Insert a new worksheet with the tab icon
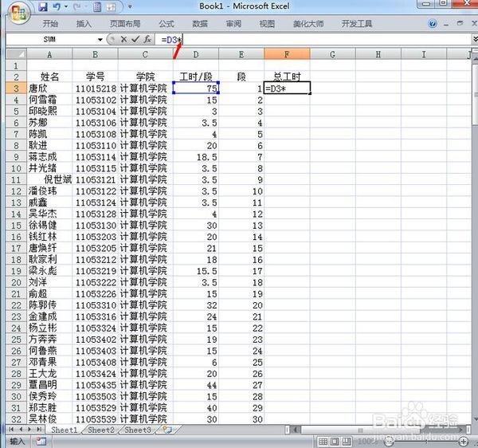 point(167,430)
